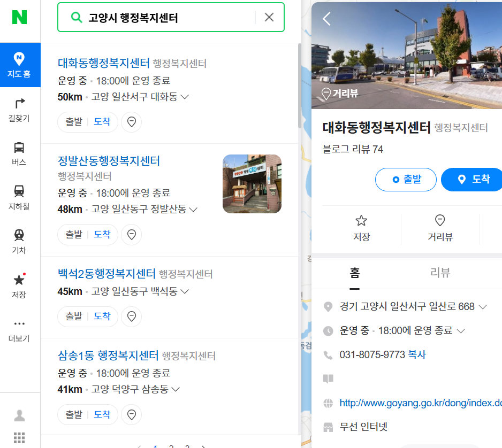Image resolution: width=502 pixels, height=448 pixels.
Task: Set 백석2동행정복지센터 as 도착
Action: tap(102, 316)
